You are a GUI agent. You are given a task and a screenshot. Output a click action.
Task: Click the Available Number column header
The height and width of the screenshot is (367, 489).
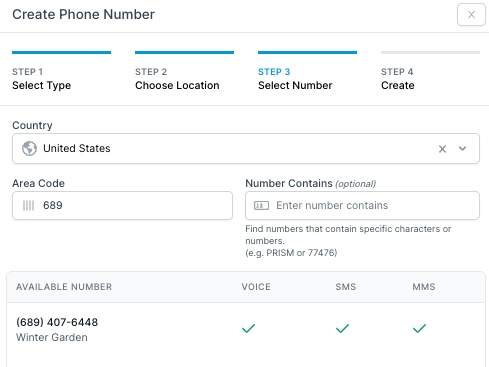[64, 287]
